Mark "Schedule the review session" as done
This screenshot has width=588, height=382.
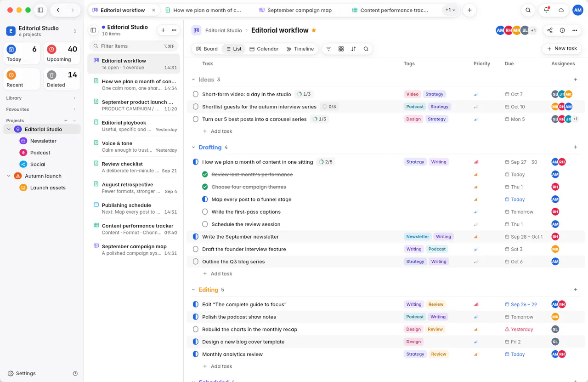205,224
